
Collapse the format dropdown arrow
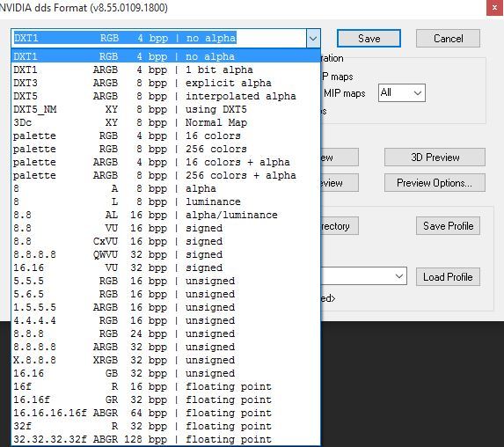click(313, 39)
